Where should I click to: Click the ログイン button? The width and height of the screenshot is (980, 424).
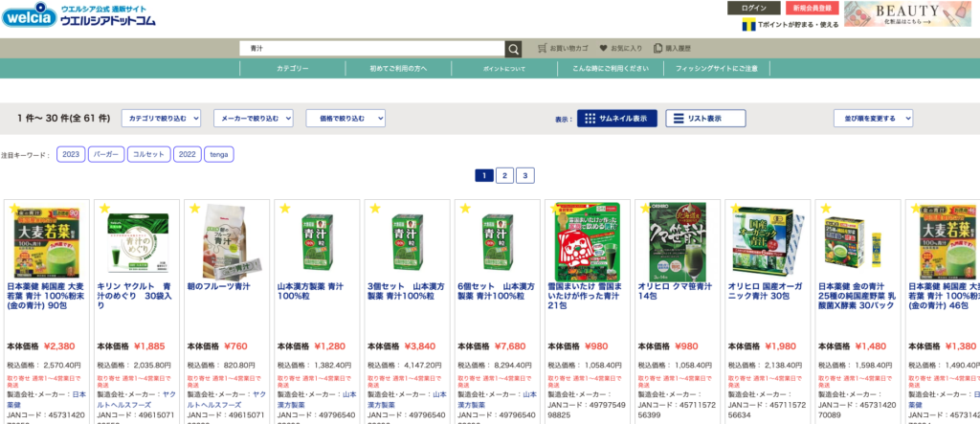point(754,8)
